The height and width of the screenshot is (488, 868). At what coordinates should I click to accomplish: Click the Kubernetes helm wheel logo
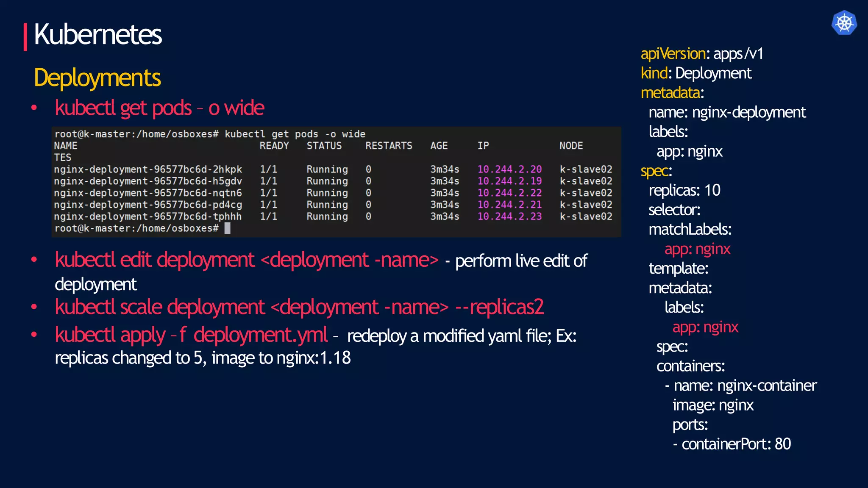844,22
